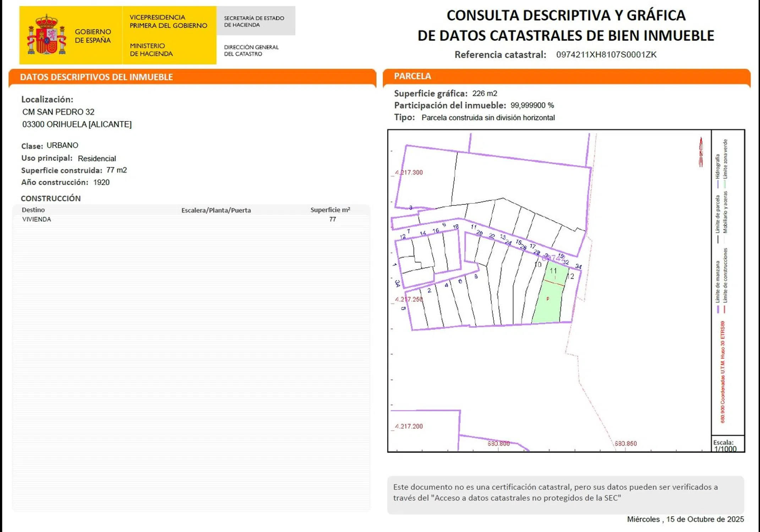Click the red Límite de construcciones legend line
The height and width of the screenshot is (532, 760).
725,309
